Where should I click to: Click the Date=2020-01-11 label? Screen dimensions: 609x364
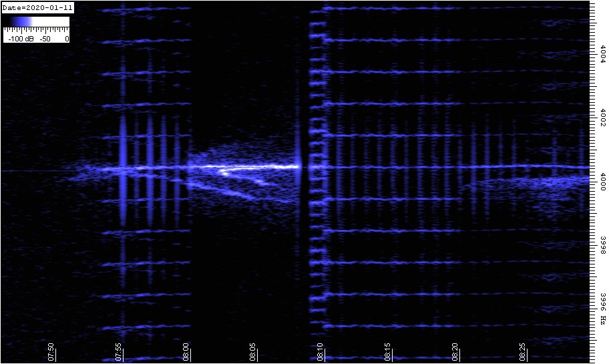coord(37,8)
